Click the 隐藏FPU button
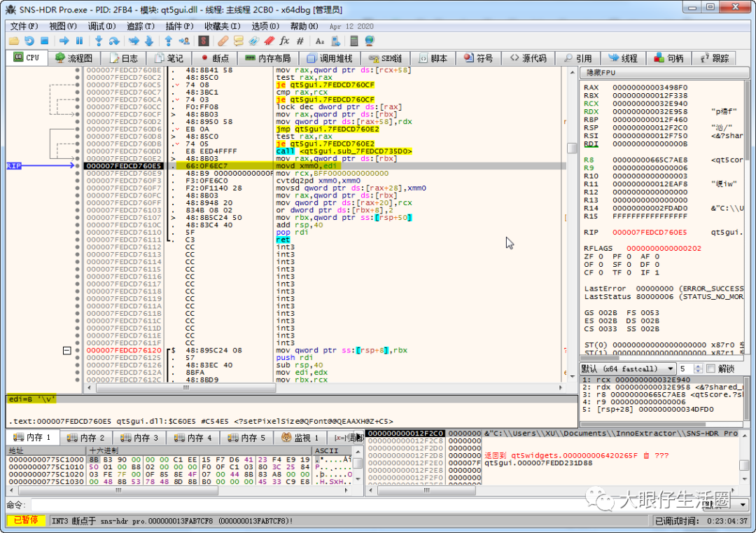The height and width of the screenshot is (533, 756). [664, 73]
